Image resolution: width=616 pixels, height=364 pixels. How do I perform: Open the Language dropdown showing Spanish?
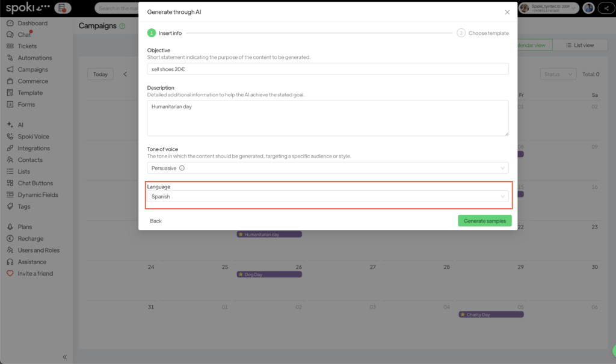tap(328, 196)
